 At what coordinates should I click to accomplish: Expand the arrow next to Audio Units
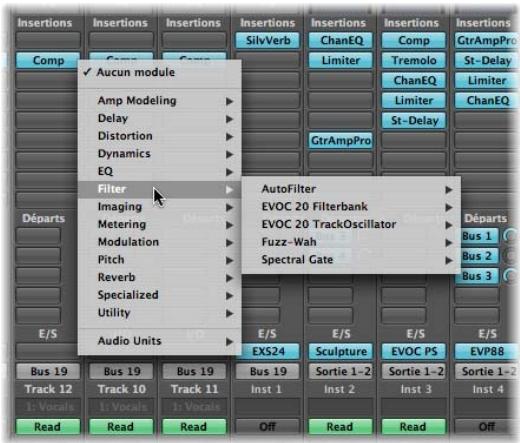229,342
